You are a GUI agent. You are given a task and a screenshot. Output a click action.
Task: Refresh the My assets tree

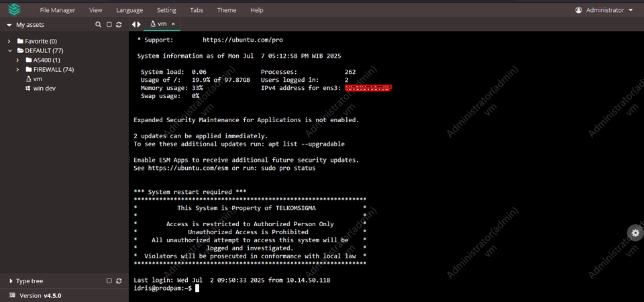(x=119, y=25)
